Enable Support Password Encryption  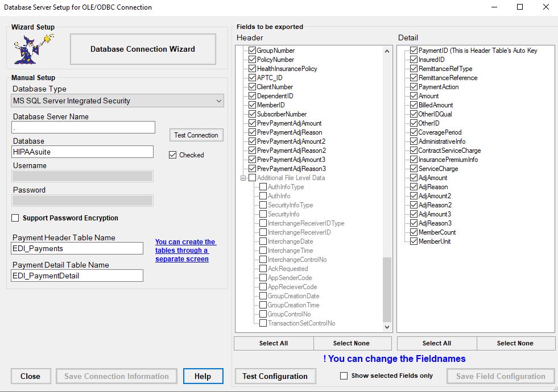click(15, 218)
